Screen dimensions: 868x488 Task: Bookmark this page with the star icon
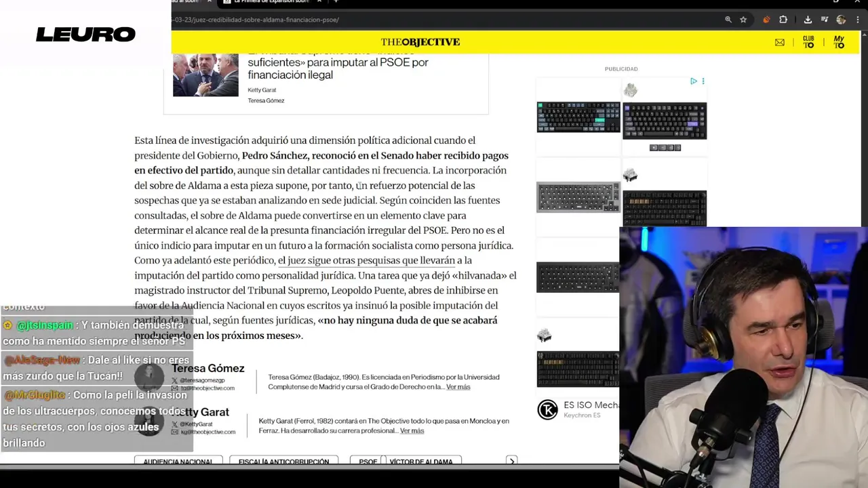pyautogui.click(x=743, y=20)
